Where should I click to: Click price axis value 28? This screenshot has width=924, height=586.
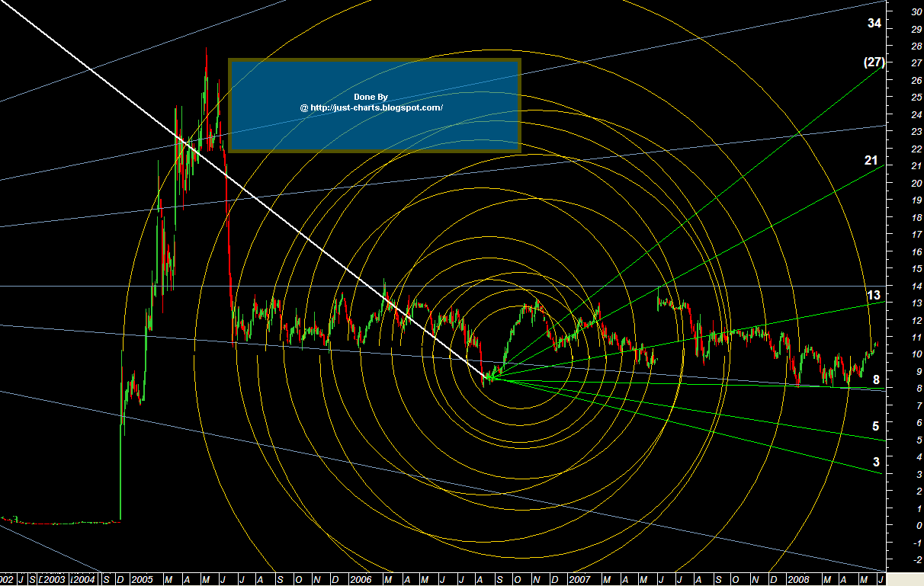[916, 46]
